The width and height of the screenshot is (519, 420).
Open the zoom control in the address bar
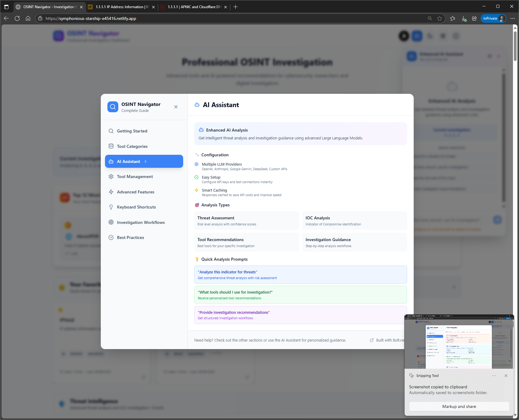pyautogui.click(x=430, y=18)
